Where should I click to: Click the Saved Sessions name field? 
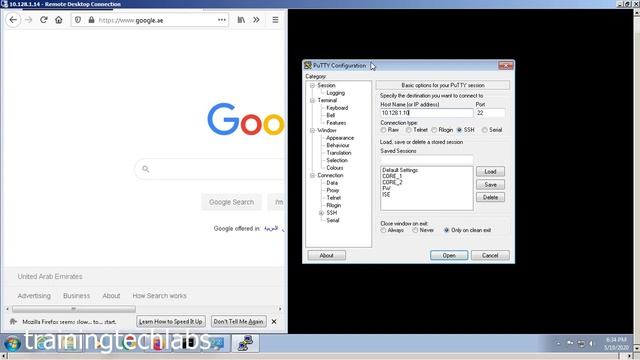[x=427, y=160]
